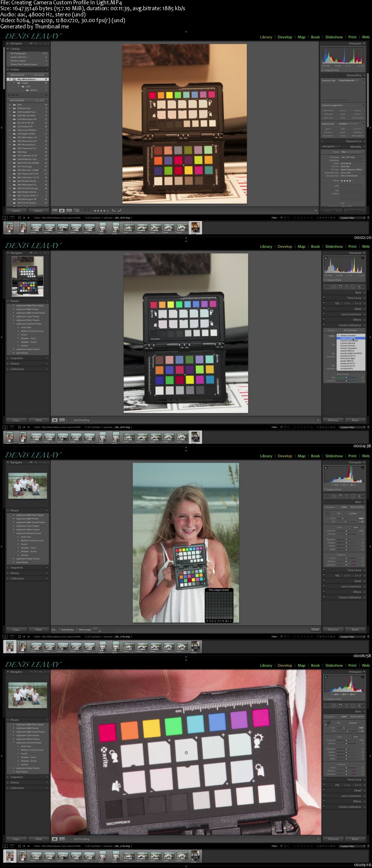
Task: Select Grid view icon in 00:02:20 frame toolbar
Action: [54, 210]
